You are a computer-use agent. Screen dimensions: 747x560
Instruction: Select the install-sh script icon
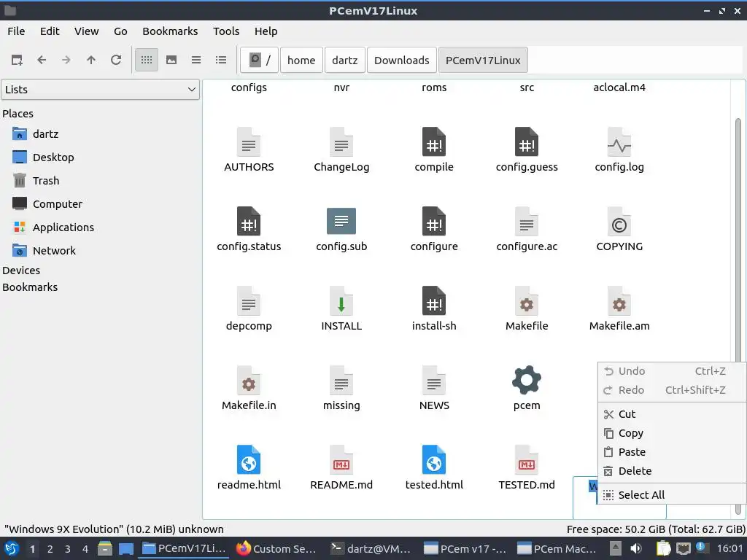coord(434,301)
